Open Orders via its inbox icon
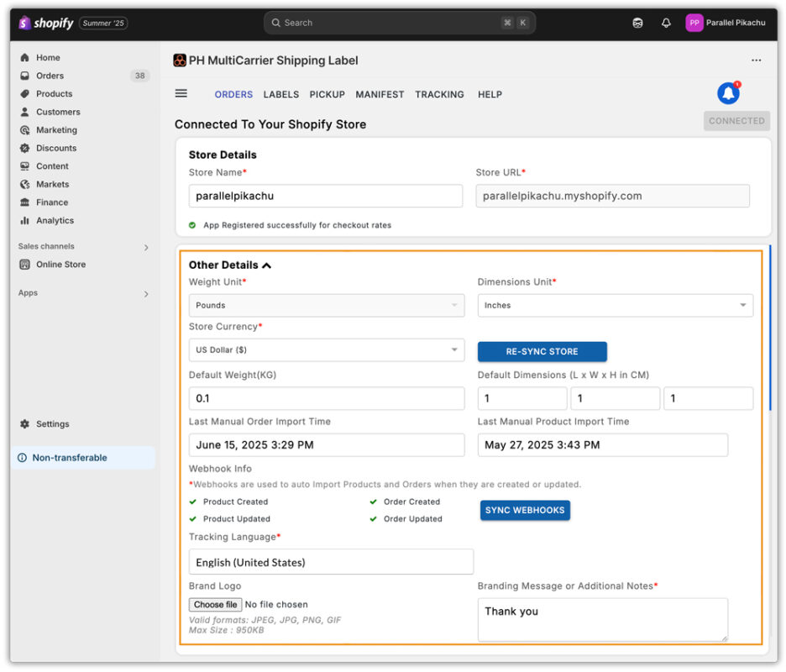 point(24,76)
